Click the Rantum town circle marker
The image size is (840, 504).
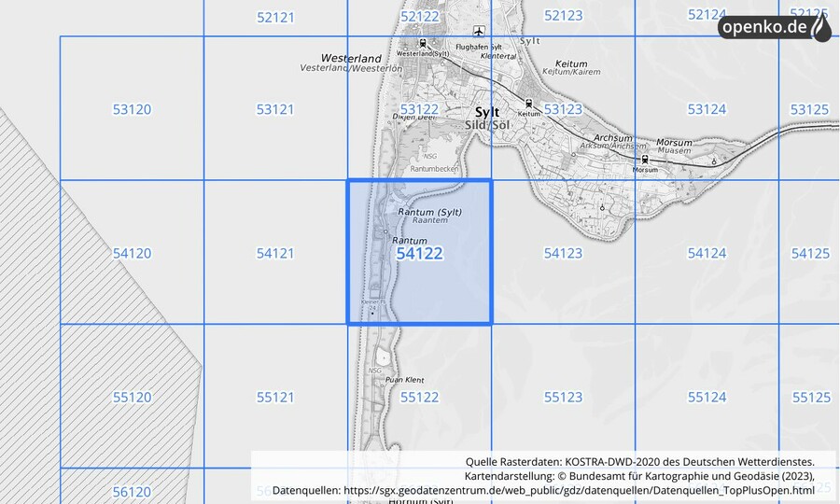(385, 231)
